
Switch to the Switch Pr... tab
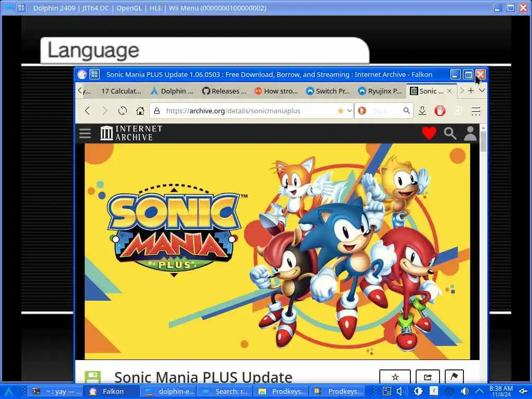point(328,91)
